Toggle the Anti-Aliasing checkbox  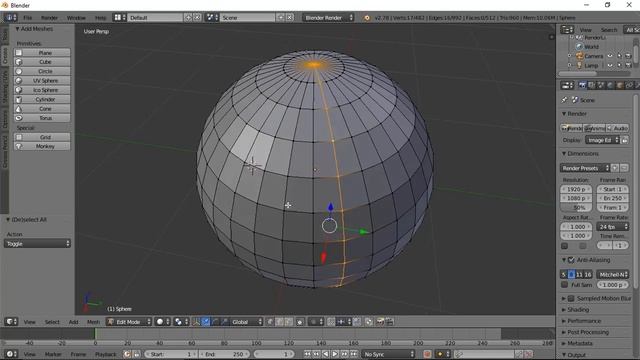571,260
